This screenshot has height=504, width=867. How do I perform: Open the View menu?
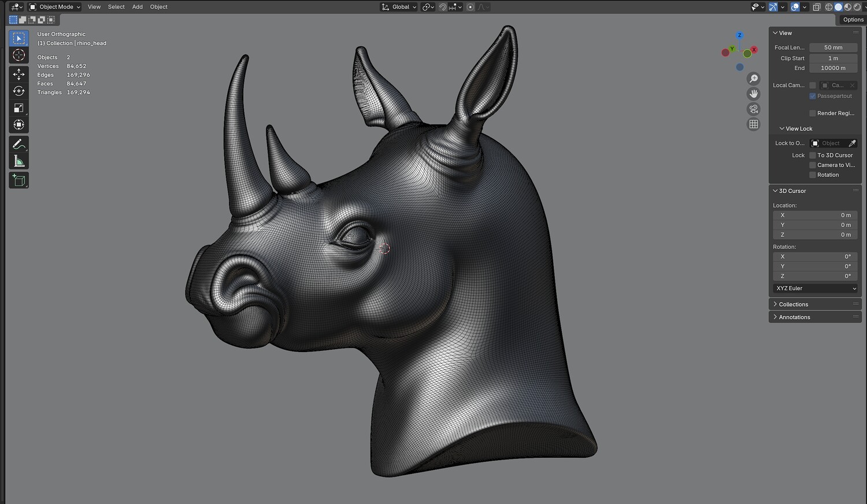coord(94,7)
